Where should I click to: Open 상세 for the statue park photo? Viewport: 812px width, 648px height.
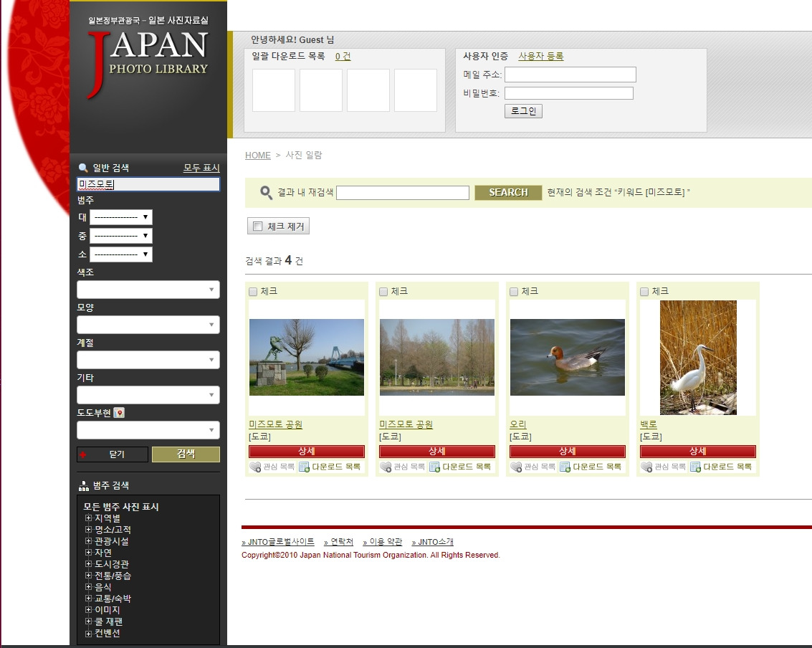click(x=307, y=451)
